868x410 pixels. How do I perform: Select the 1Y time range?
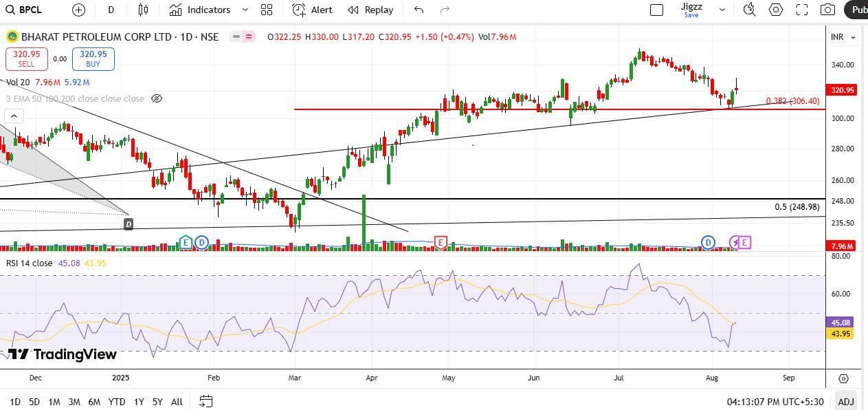pos(140,401)
